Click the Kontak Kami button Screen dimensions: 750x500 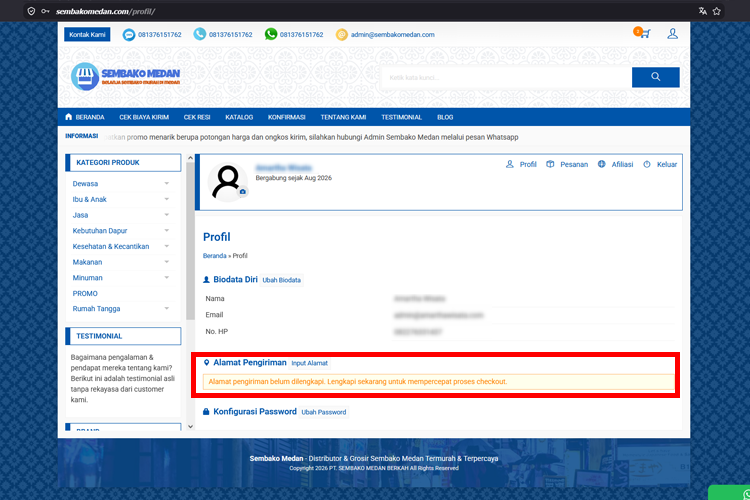coord(87,34)
